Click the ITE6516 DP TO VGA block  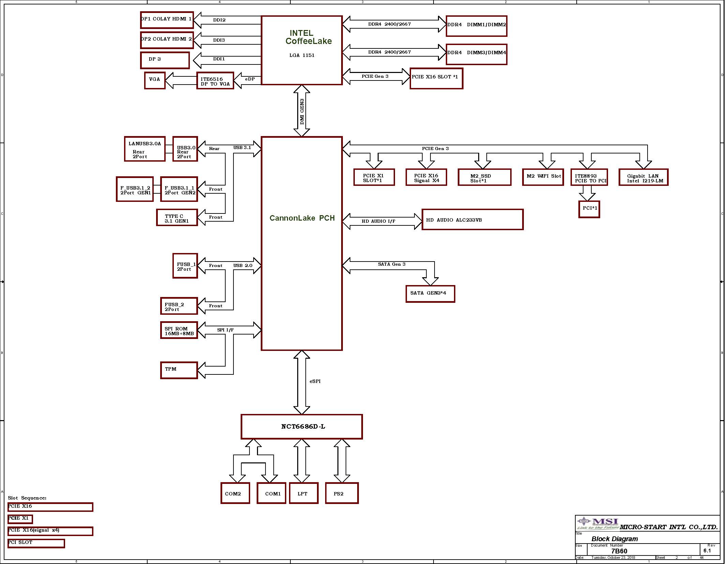[215, 81]
